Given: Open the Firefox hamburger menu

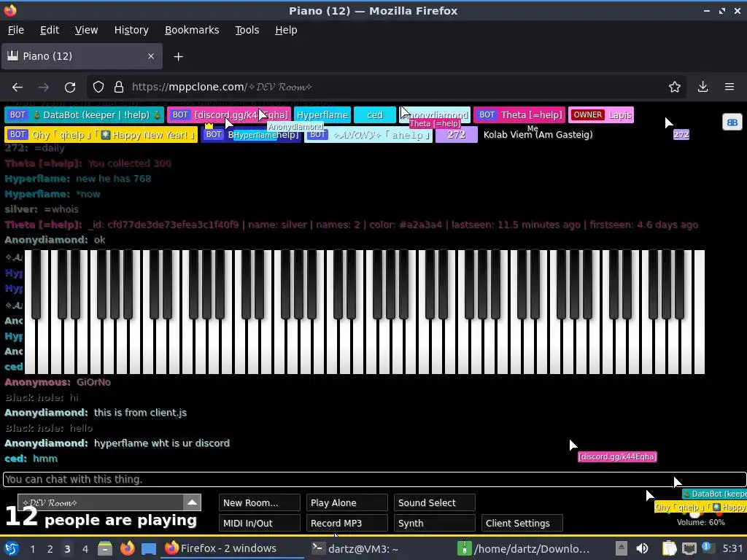Looking at the screenshot, I should pyautogui.click(x=729, y=87).
